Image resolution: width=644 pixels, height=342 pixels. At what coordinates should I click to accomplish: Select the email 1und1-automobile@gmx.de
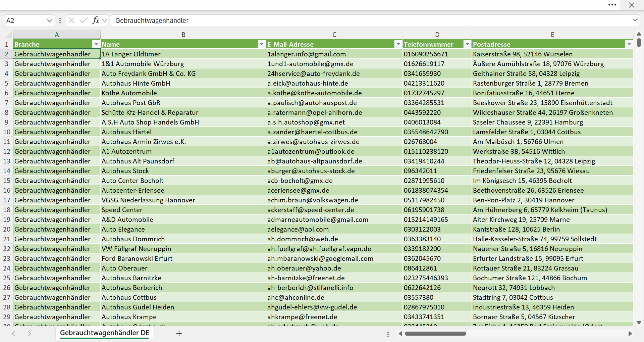pos(334,64)
